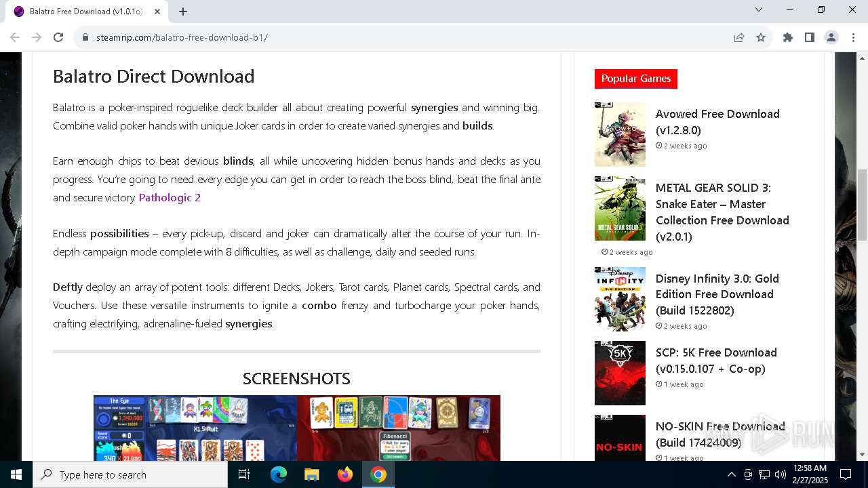Select Chrome in the taskbar

(378, 474)
